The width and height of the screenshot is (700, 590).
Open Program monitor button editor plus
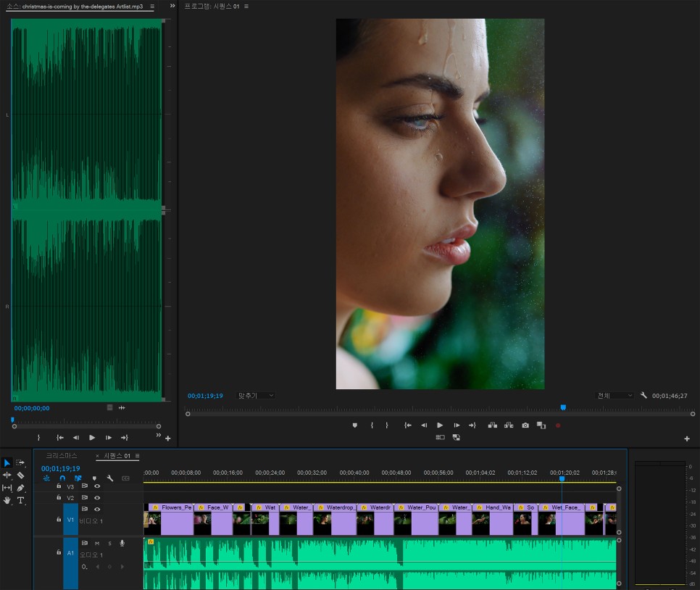pyautogui.click(x=687, y=439)
